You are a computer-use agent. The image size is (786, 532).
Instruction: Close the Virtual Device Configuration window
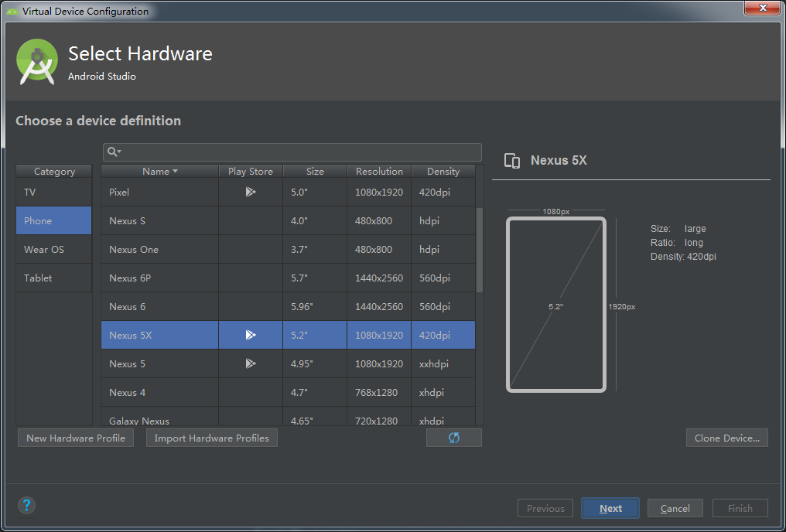[x=763, y=8]
